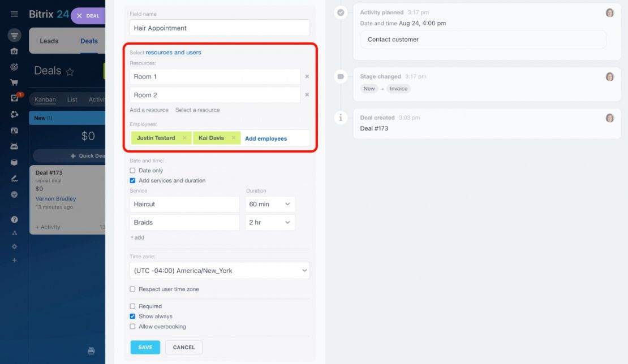Edit the Room 2 resource field
Viewport: 628px width, 364px height.
[x=214, y=95]
